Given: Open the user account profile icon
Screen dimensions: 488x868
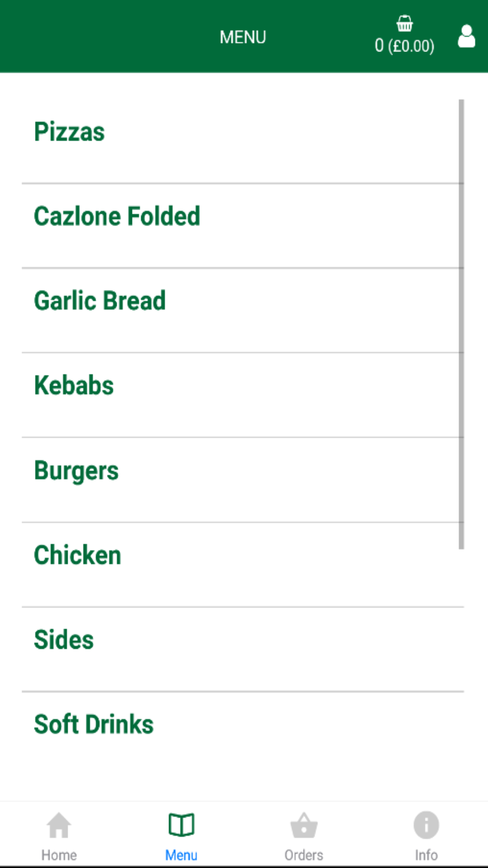Looking at the screenshot, I should (467, 36).
